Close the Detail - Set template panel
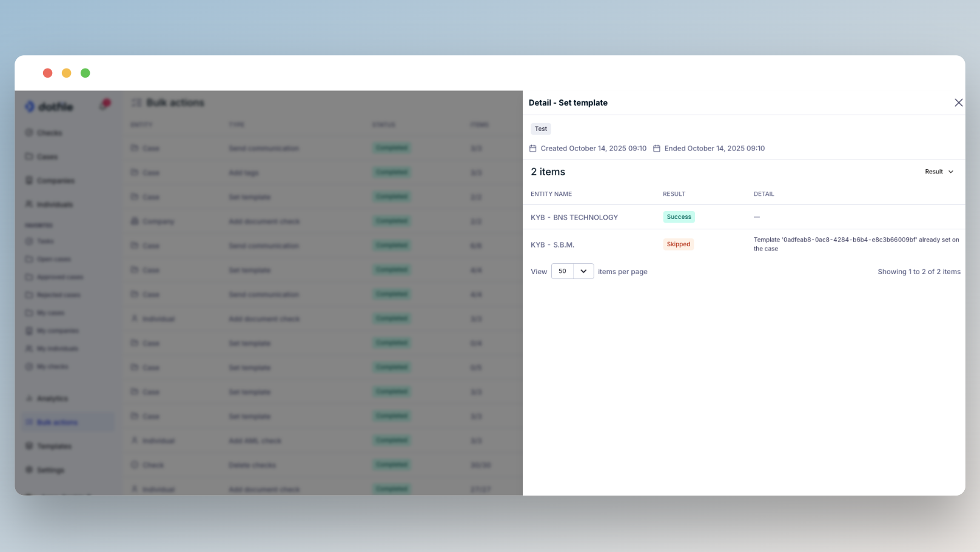The width and height of the screenshot is (980, 552). coord(958,103)
